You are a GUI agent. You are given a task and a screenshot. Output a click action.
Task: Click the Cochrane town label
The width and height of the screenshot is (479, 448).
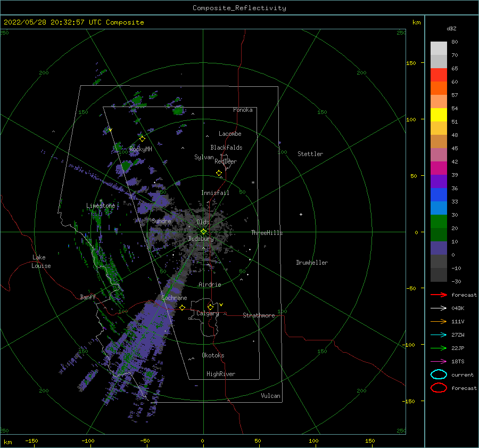(x=174, y=298)
